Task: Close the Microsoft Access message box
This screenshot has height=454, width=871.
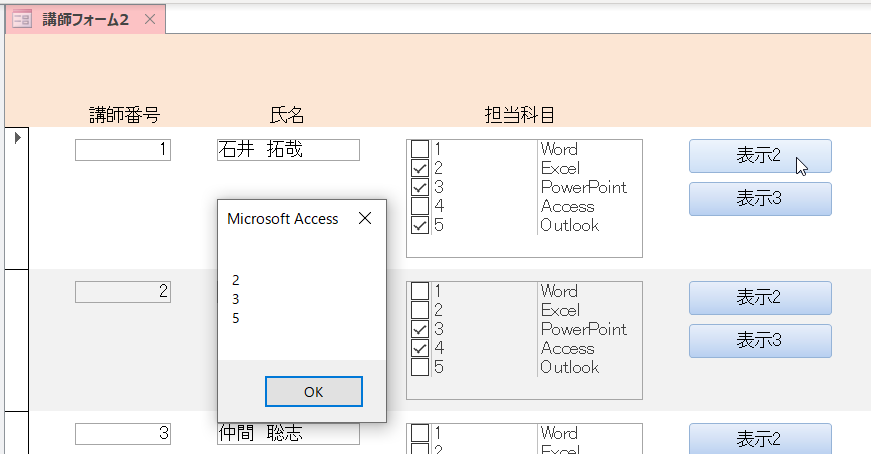Action: coord(365,218)
